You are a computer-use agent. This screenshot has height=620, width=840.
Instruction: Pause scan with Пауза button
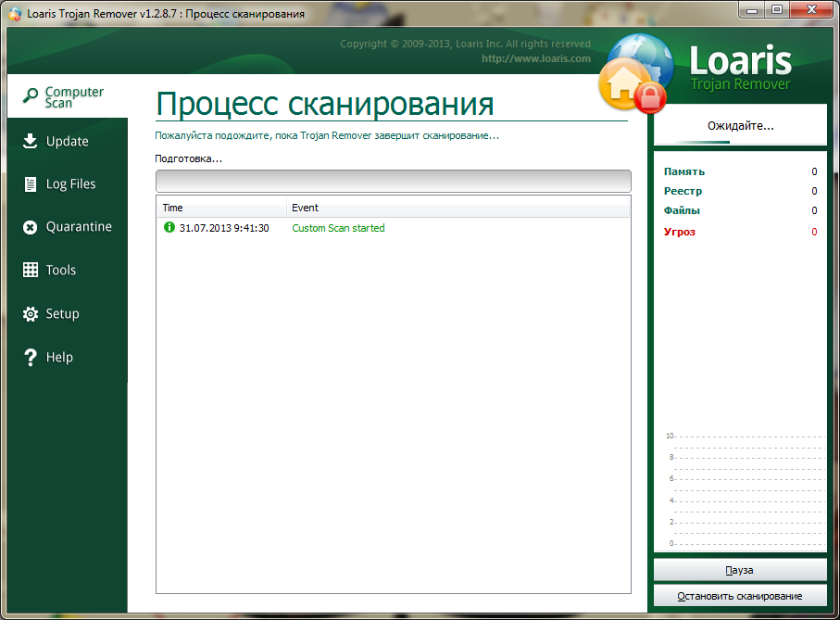pos(740,570)
